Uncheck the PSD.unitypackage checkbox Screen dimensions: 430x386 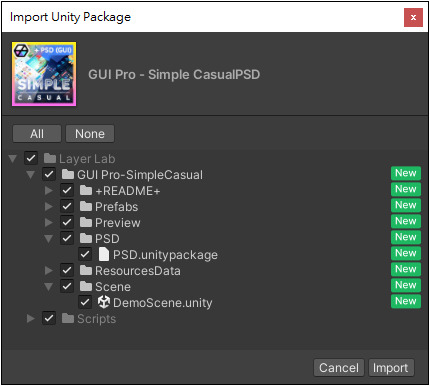[85, 255]
